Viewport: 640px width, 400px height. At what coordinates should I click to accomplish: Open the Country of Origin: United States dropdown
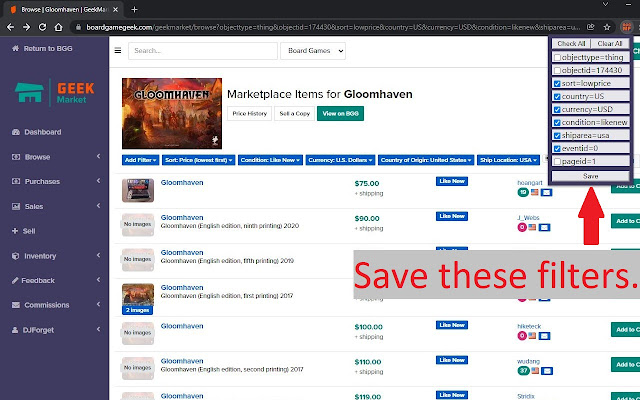(x=426, y=160)
